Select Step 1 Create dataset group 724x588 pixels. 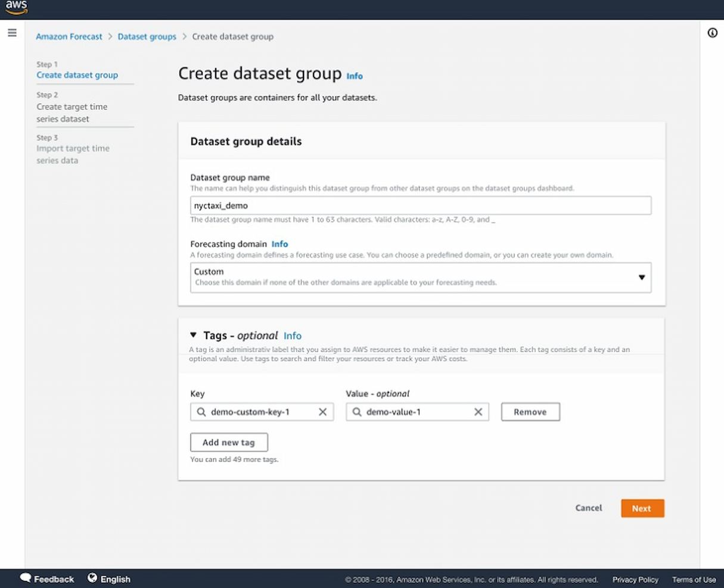77,75
